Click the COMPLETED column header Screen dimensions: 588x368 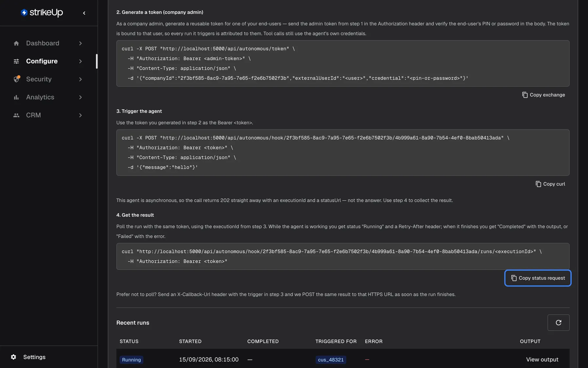coord(263,341)
